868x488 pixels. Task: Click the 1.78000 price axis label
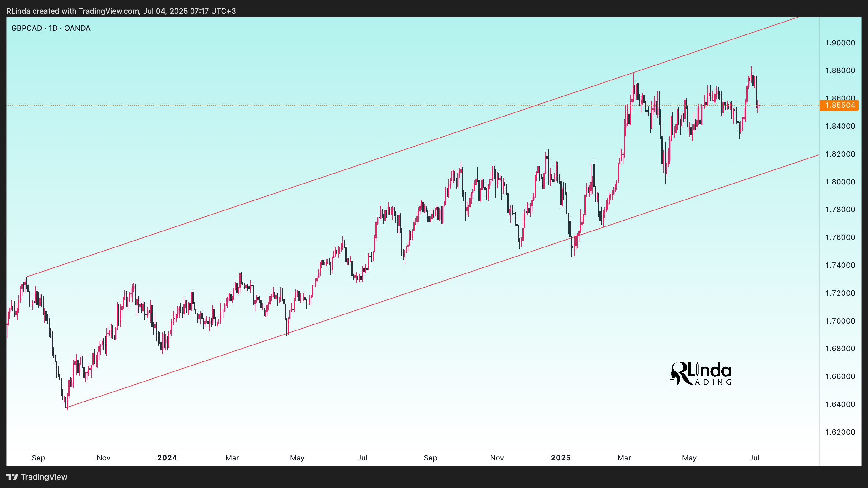[840, 210]
